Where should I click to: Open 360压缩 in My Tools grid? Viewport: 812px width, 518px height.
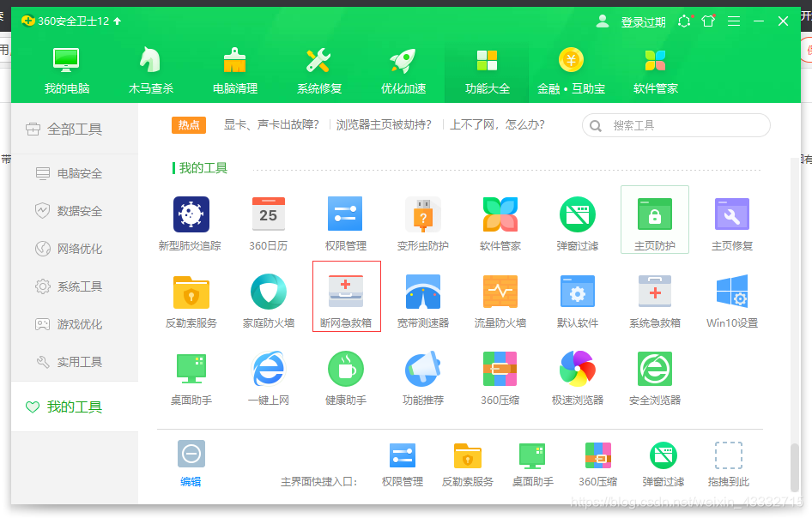500,377
